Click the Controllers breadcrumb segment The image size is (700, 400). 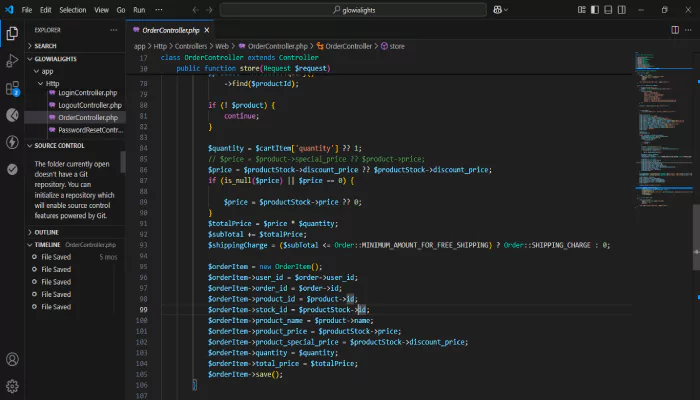point(191,46)
